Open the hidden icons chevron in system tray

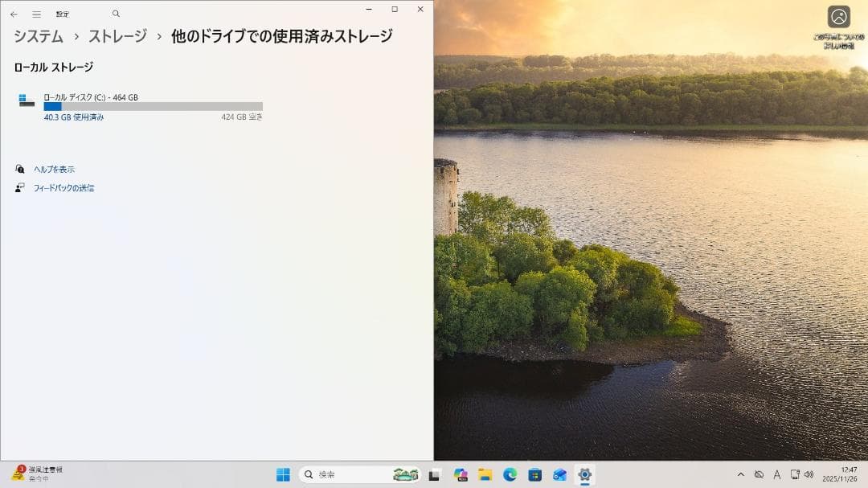(740, 474)
